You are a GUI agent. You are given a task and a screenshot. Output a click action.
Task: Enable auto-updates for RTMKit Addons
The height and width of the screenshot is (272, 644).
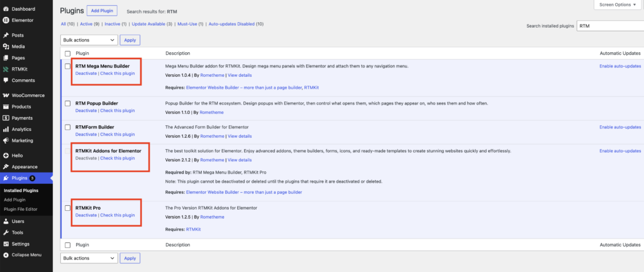point(619,151)
